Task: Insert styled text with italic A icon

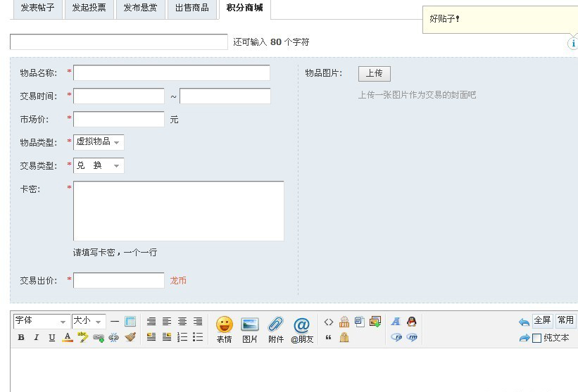Action: tap(396, 322)
